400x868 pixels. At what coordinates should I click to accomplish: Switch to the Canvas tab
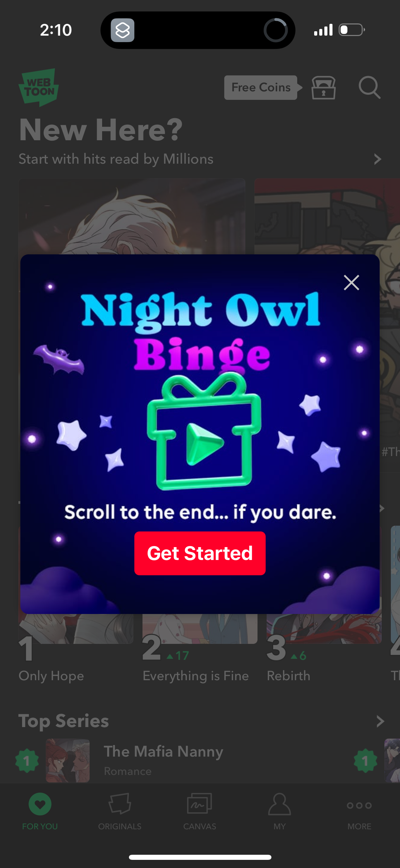click(x=199, y=812)
